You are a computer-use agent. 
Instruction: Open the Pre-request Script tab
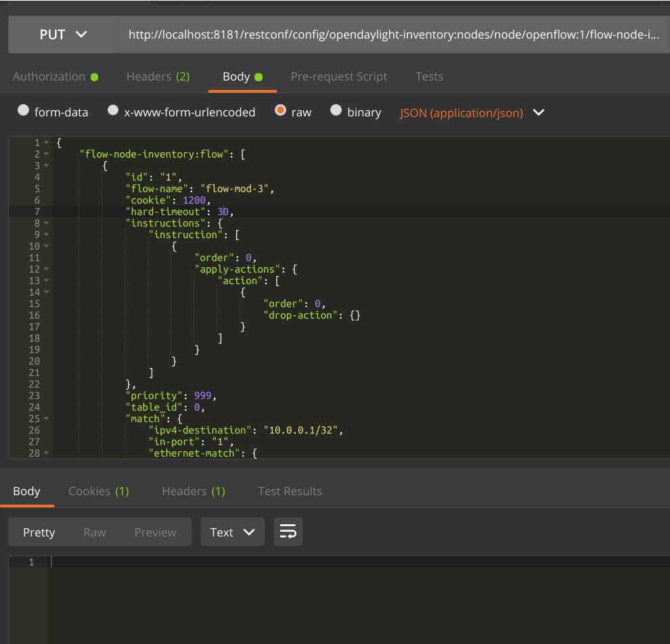coord(339,77)
